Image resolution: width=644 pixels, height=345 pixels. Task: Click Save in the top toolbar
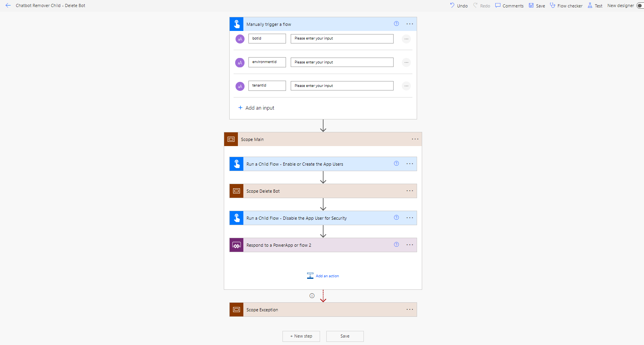(537, 5)
